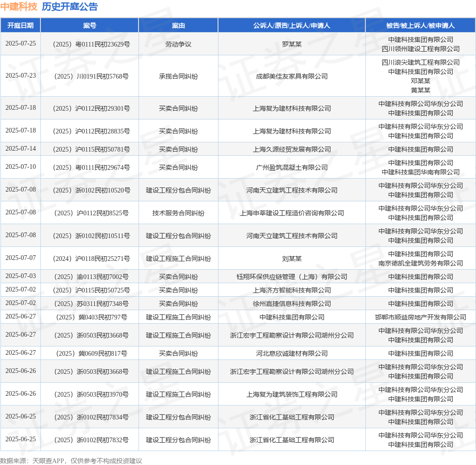This screenshot has width=476, height=465.
Task: Click plaintiff 中建科技集团有限公司
Action: pyautogui.click(x=291, y=318)
